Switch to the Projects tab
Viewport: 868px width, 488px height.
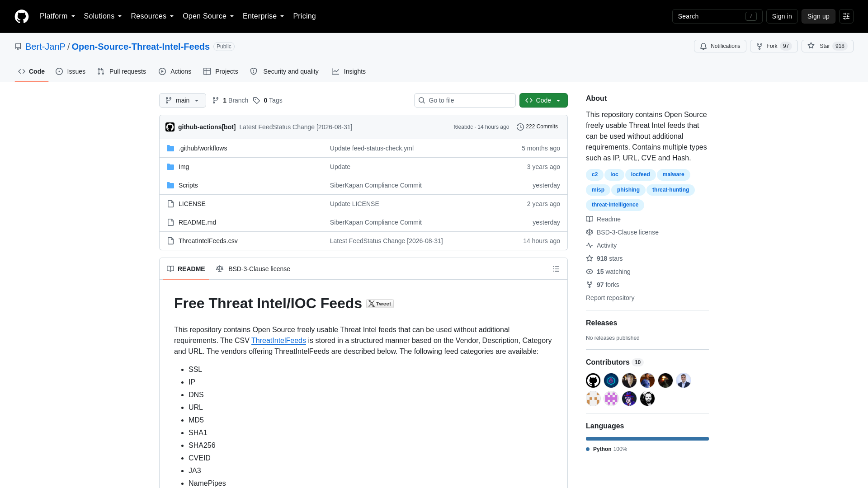[x=221, y=71]
